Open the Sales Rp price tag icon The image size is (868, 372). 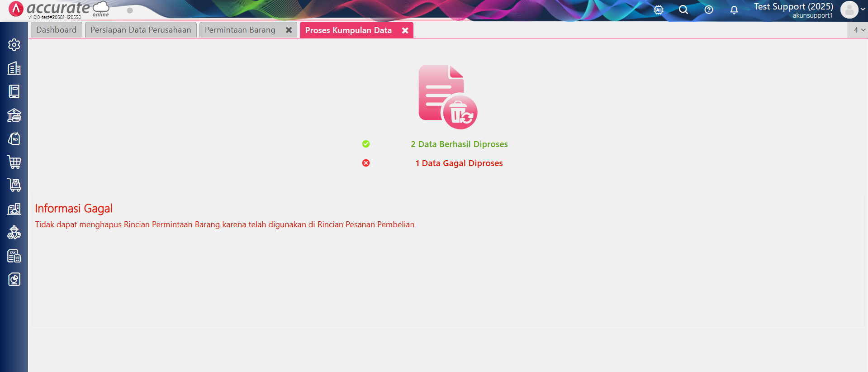coord(14,139)
